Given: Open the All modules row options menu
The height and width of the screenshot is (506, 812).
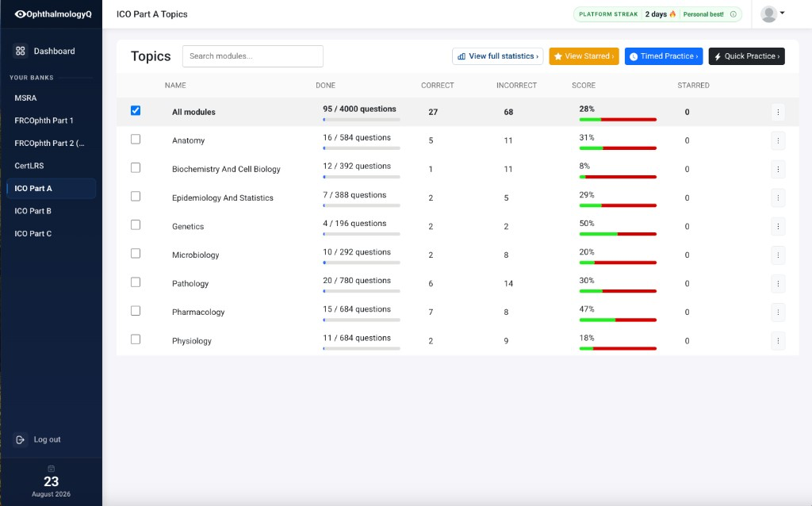Looking at the screenshot, I should 778,112.
